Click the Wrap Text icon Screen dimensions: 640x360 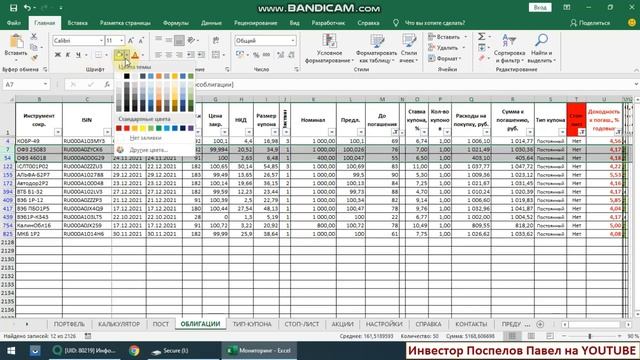[x=216, y=40]
